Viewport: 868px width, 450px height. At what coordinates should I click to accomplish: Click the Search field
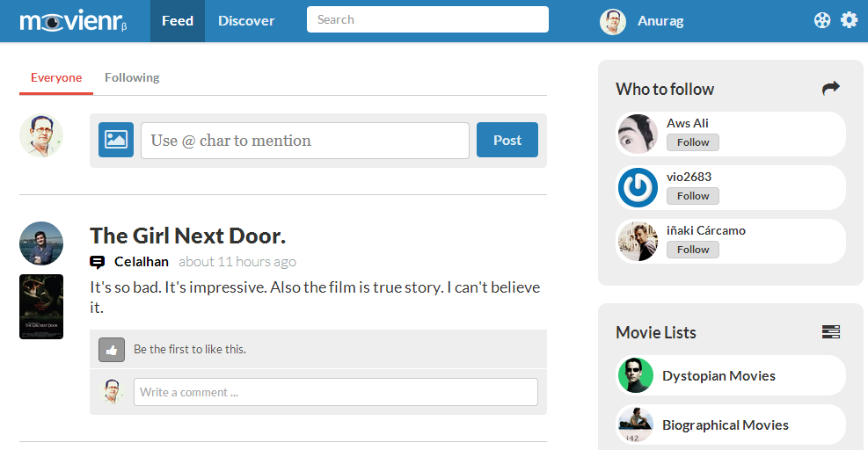point(427,19)
